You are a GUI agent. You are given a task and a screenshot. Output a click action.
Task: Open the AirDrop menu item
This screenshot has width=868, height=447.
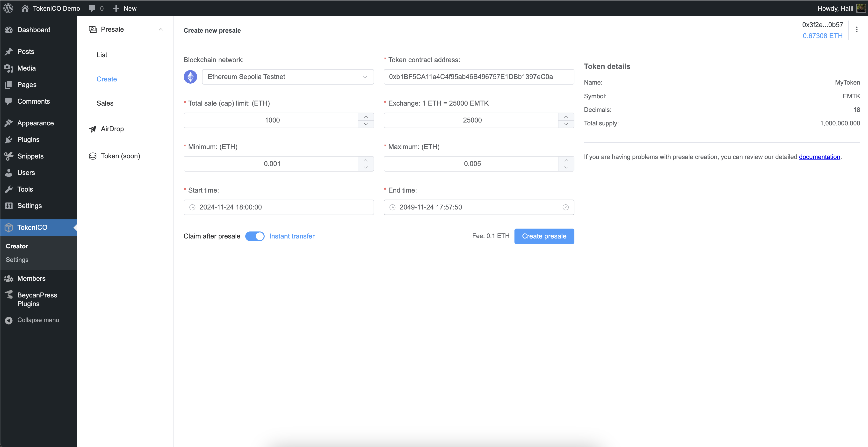point(112,129)
